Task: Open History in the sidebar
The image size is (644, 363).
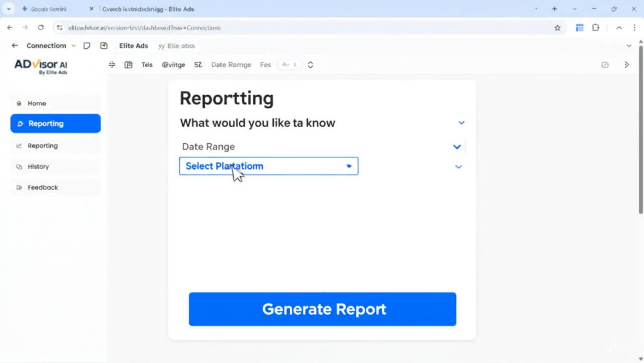Action: coord(55,166)
